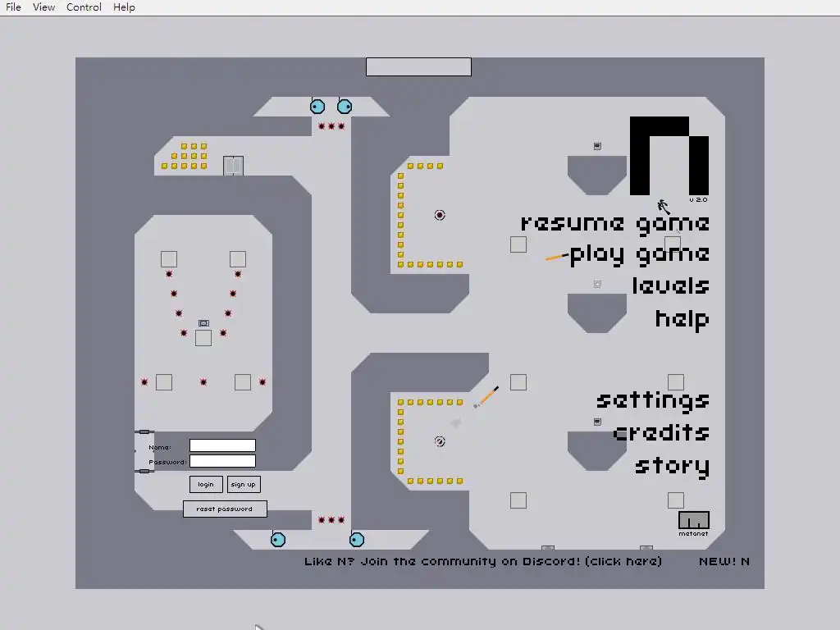Click the top left bounce block in chamber
840x630 pixels.
pyautogui.click(x=169, y=259)
